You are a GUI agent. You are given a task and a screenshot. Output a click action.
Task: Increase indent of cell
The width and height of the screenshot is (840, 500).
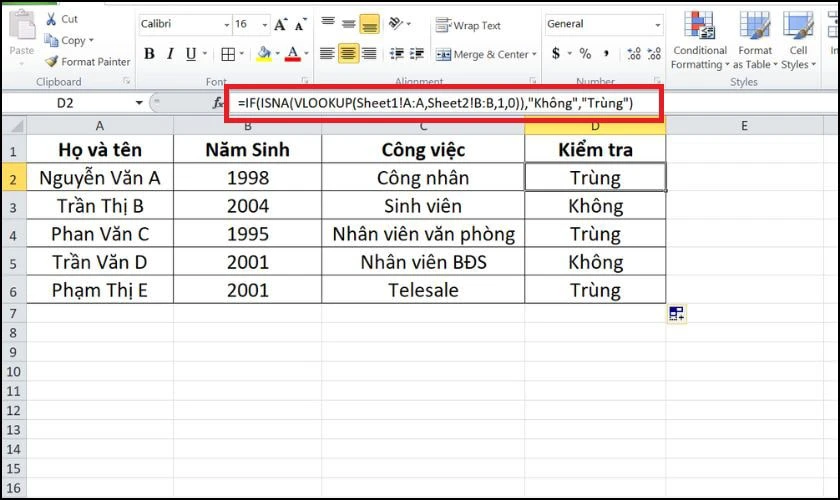417,54
